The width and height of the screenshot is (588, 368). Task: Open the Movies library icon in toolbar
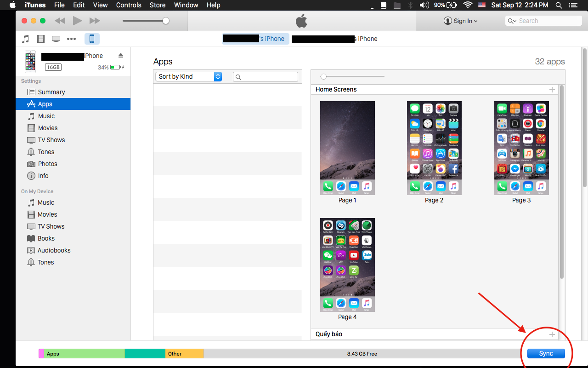(41, 39)
